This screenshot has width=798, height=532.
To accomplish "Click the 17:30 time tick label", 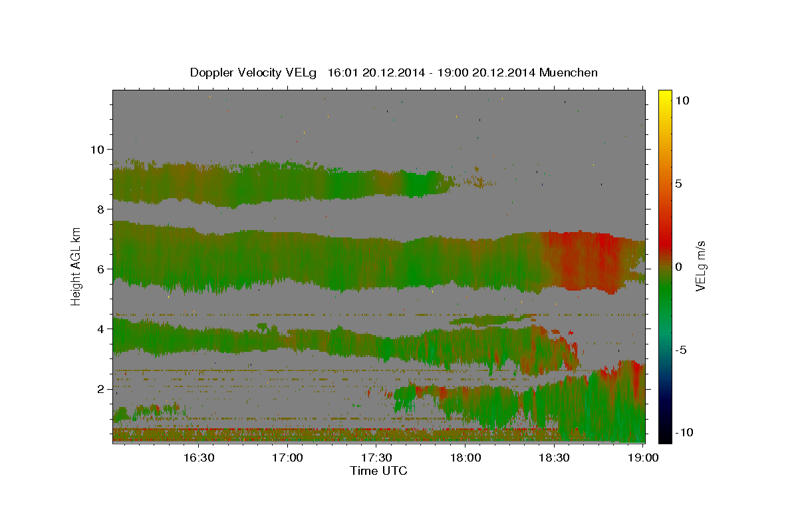I will [x=376, y=458].
